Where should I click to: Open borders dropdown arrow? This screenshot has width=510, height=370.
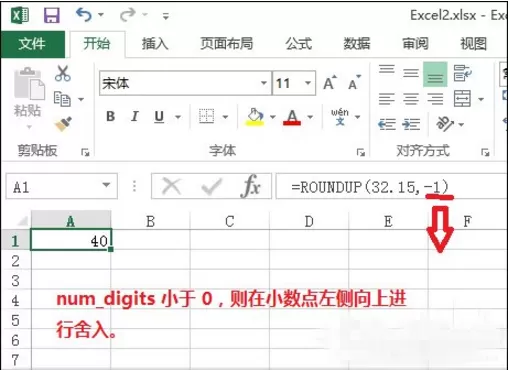pyautogui.click(x=225, y=117)
